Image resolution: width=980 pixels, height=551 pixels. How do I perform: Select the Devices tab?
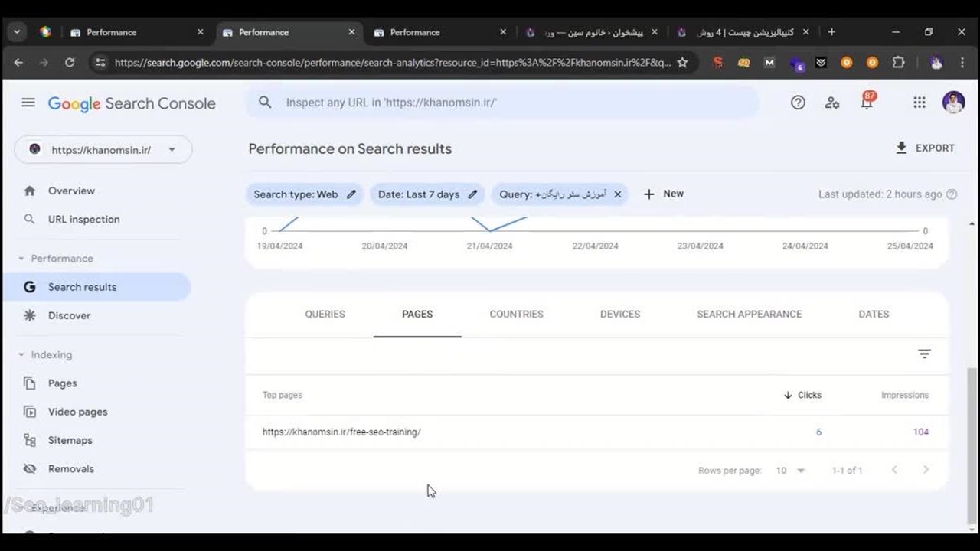(619, 315)
